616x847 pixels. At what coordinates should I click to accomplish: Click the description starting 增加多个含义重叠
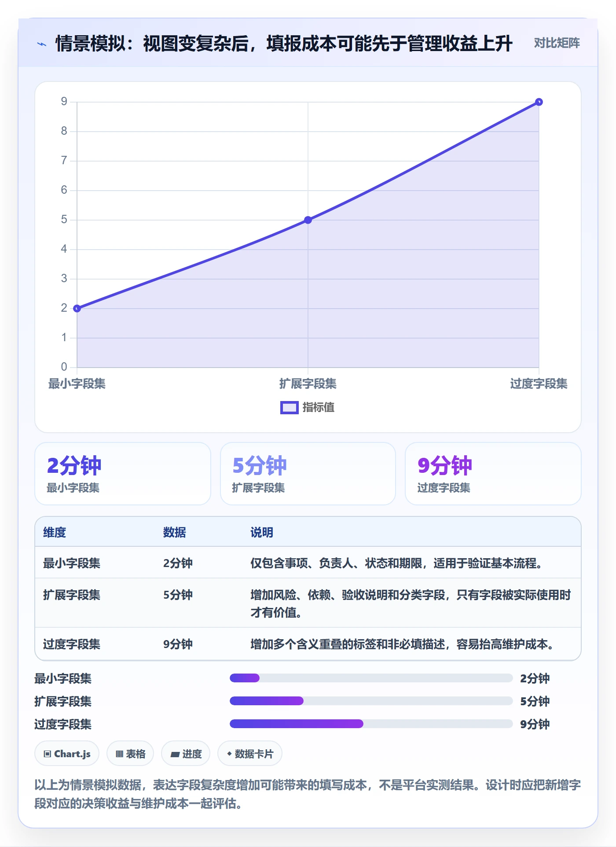click(x=403, y=644)
